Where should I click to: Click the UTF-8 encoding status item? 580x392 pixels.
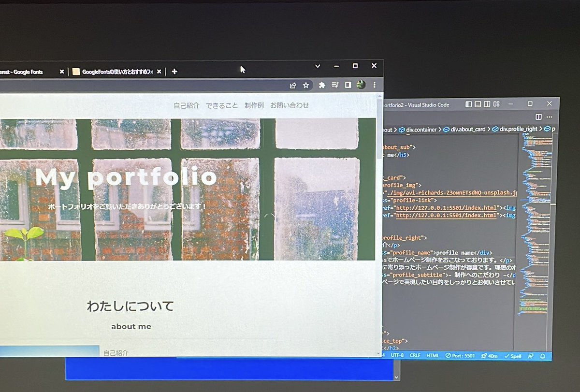[x=397, y=356]
